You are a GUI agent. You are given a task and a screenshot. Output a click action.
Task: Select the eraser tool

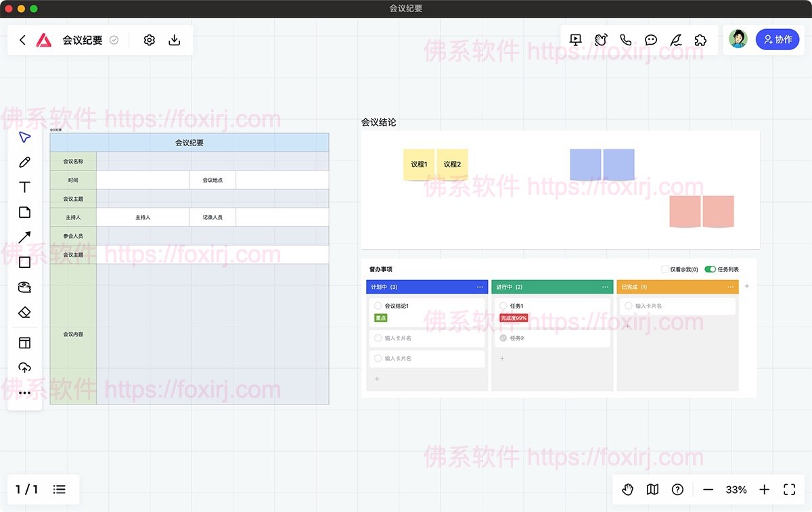coord(24,312)
